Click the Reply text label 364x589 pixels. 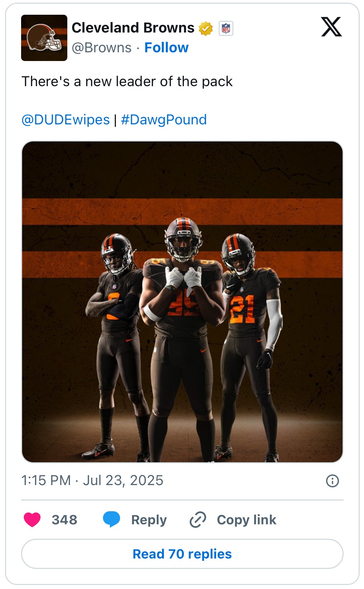click(149, 520)
